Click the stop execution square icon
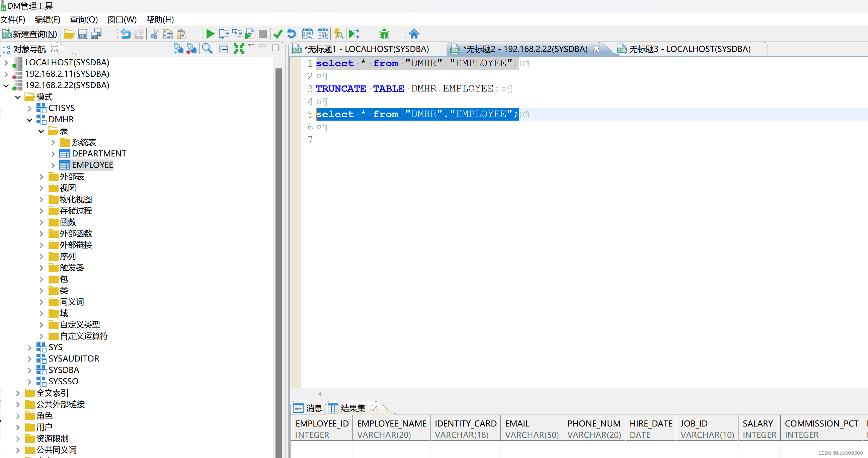This screenshot has height=458, width=868. click(x=262, y=34)
